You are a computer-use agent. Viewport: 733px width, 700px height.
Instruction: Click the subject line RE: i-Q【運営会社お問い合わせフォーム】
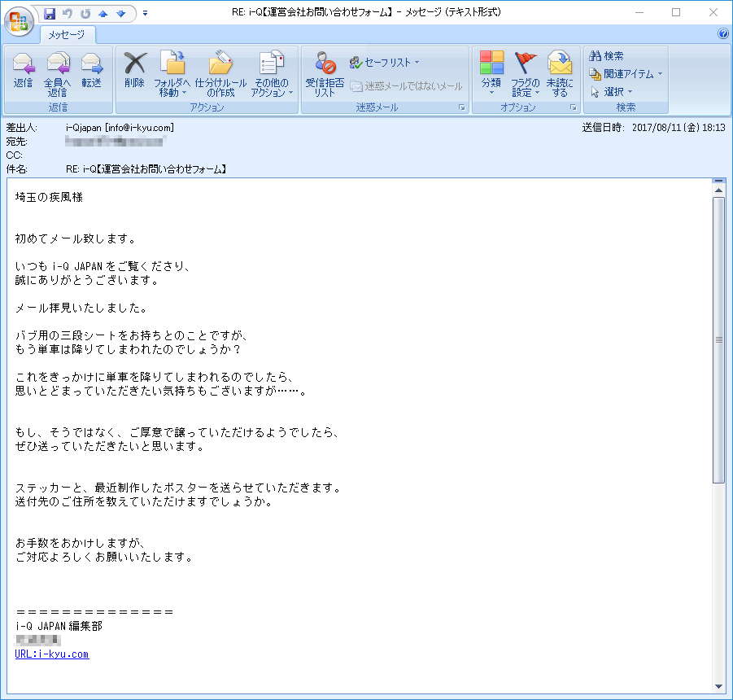pos(146,169)
